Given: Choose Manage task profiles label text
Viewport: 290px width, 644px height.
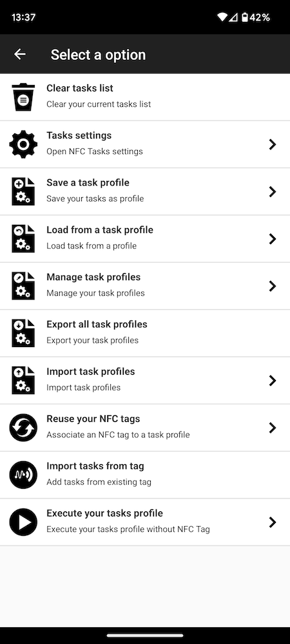Looking at the screenshot, I should click(x=93, y=277).
